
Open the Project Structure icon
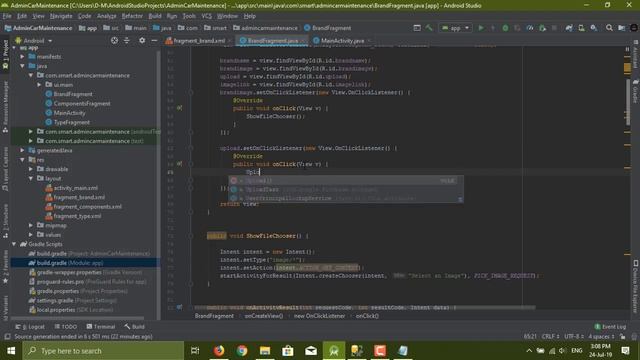[x=621, y=28]
